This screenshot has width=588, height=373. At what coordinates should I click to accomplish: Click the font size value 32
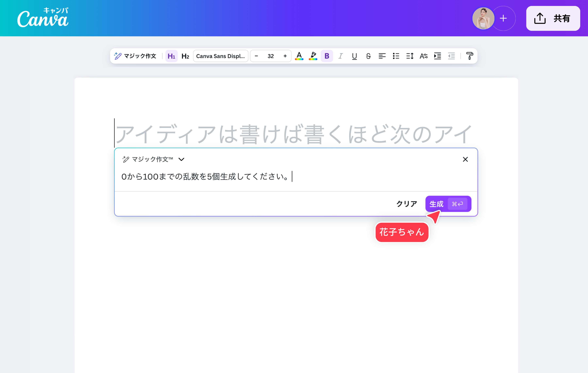(x=270, y=56)
